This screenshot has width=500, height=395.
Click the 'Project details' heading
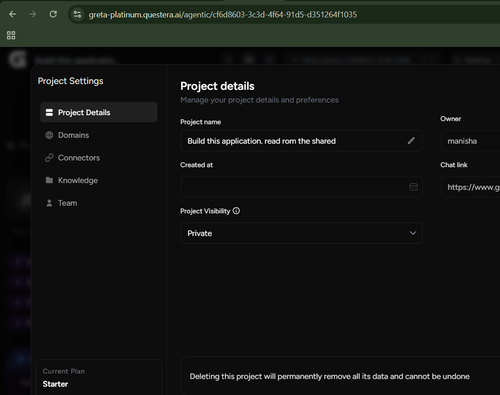(x=217, y=86)
